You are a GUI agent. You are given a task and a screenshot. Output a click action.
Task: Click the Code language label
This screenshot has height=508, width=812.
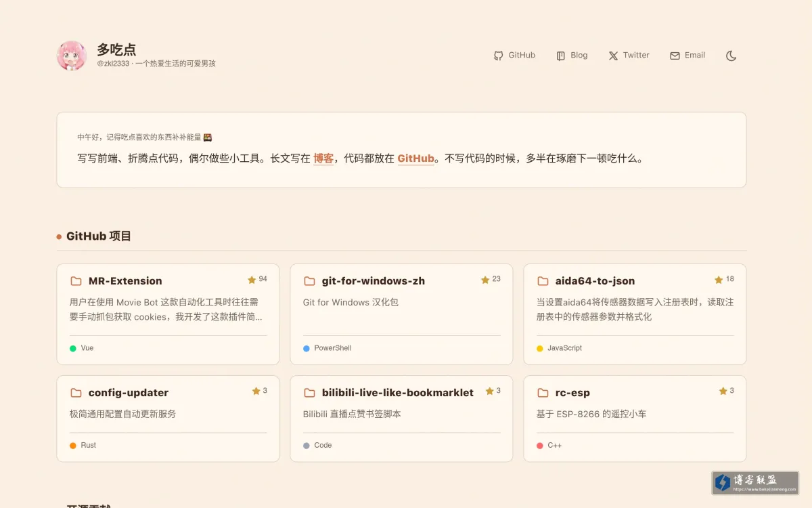(x=323, y=446)
